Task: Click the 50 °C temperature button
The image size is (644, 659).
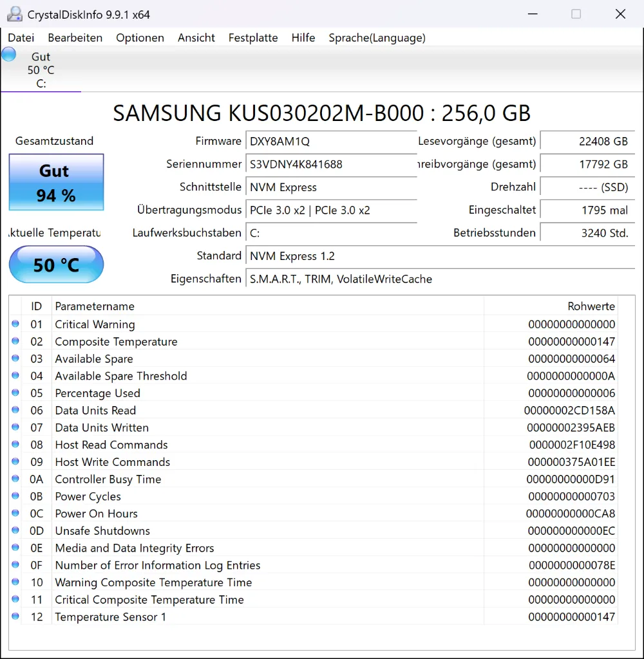Action: tap(57, 265)
